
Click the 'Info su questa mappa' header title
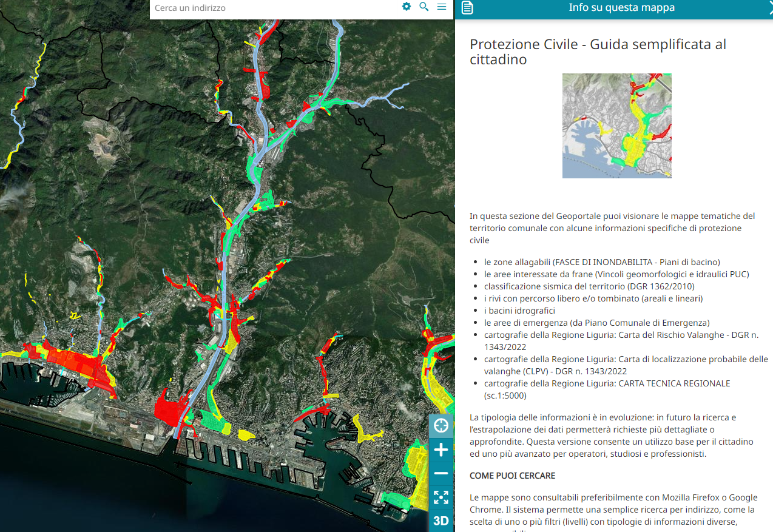(x=621, y=8)
